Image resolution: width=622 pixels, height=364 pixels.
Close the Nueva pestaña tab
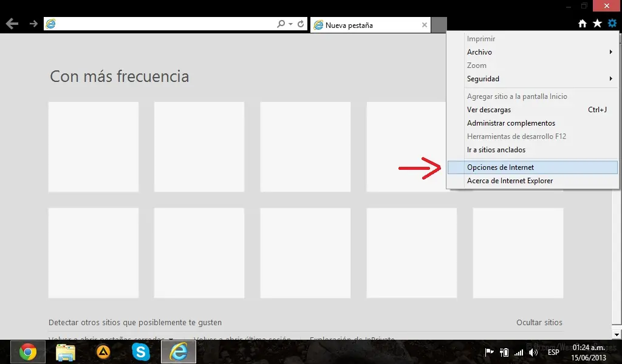pos(425,25)
